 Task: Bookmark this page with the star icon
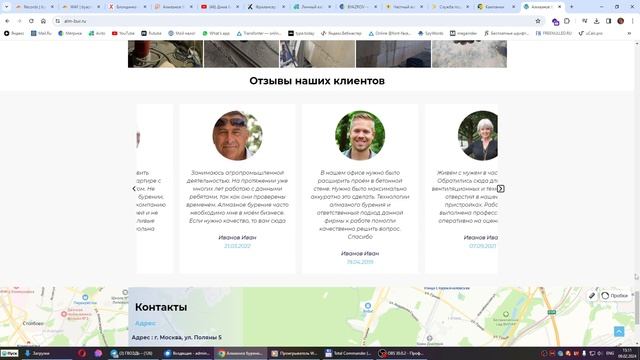tap(538, 21)
